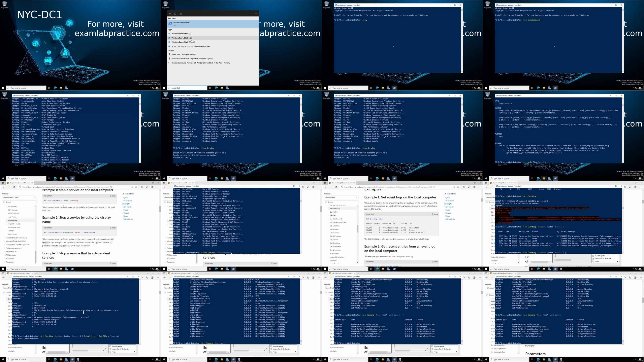Select PowerShell Developer Settings result

point(184,55)
